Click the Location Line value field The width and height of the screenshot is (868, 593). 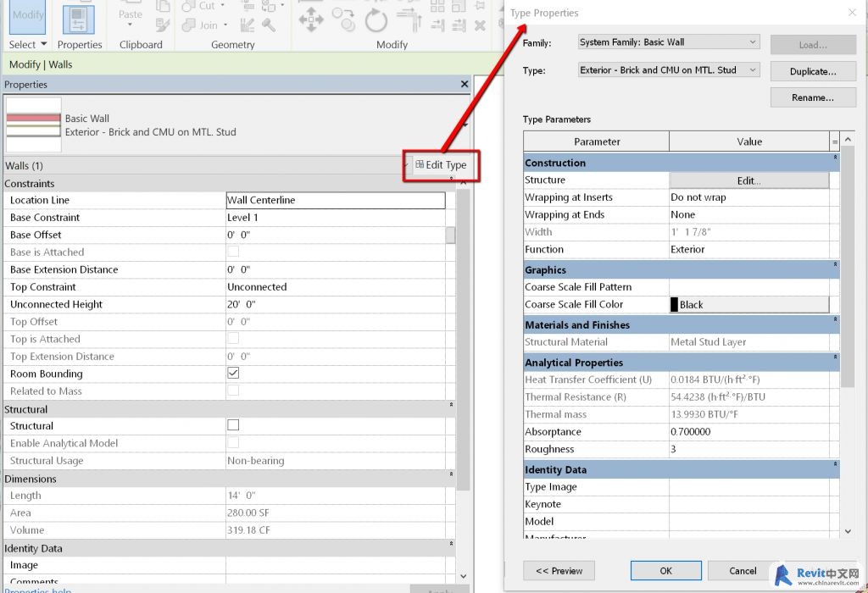(x=336, y=200)
